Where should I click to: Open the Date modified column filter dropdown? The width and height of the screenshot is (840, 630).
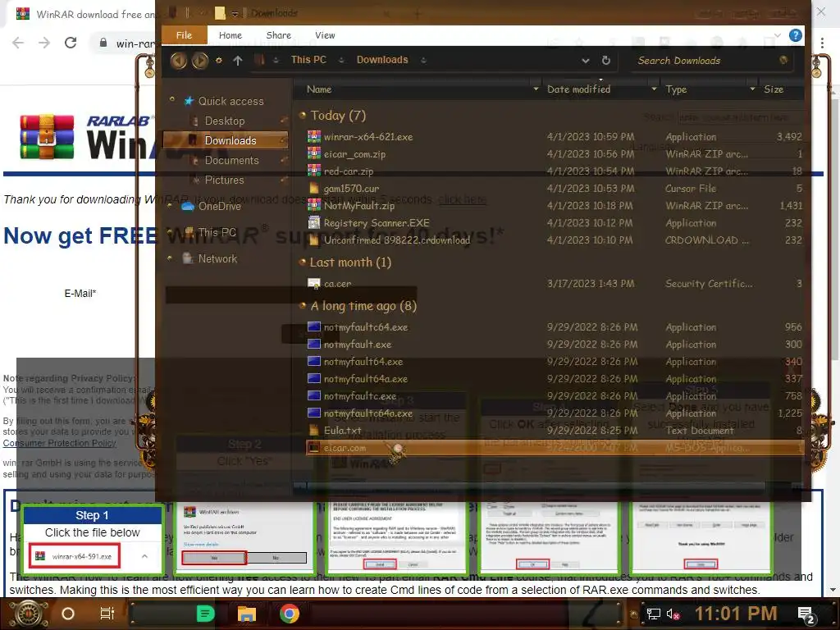coord(654,89)
